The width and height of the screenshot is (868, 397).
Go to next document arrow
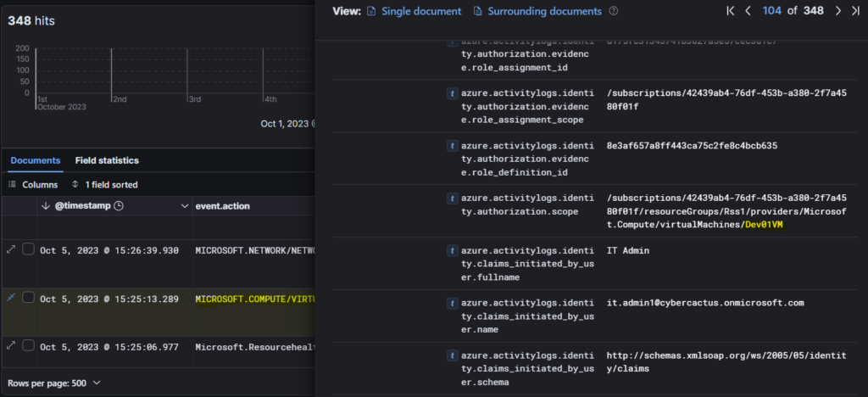(x=837, y=11)
